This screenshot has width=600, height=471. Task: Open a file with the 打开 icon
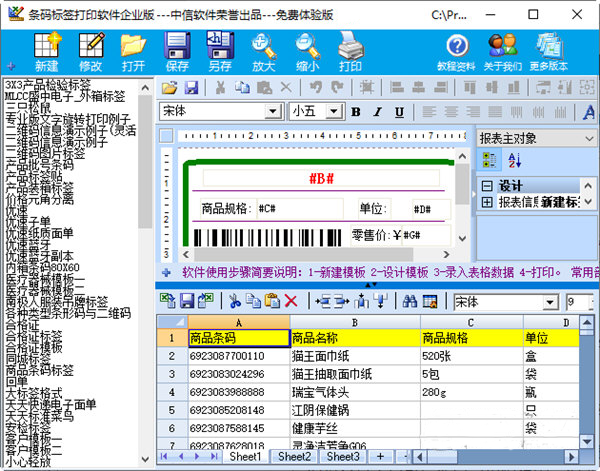coord(134,52)
